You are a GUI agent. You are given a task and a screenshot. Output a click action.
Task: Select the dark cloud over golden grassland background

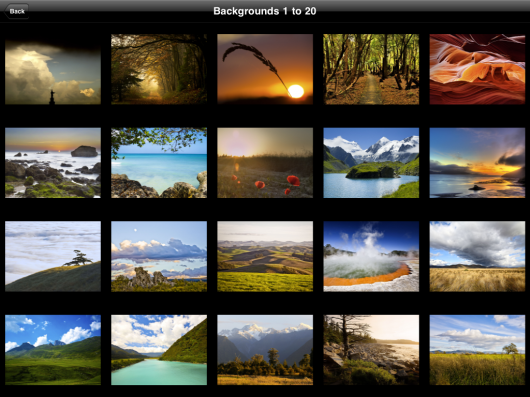(477, 256)
